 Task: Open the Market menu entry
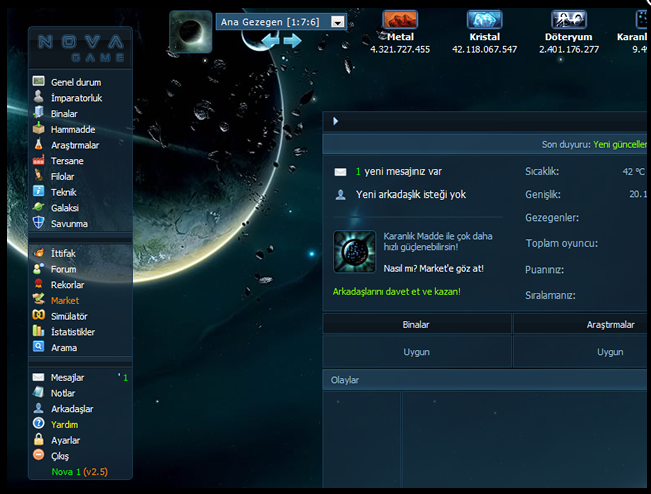pyautogui.click(x=65, y=300)
